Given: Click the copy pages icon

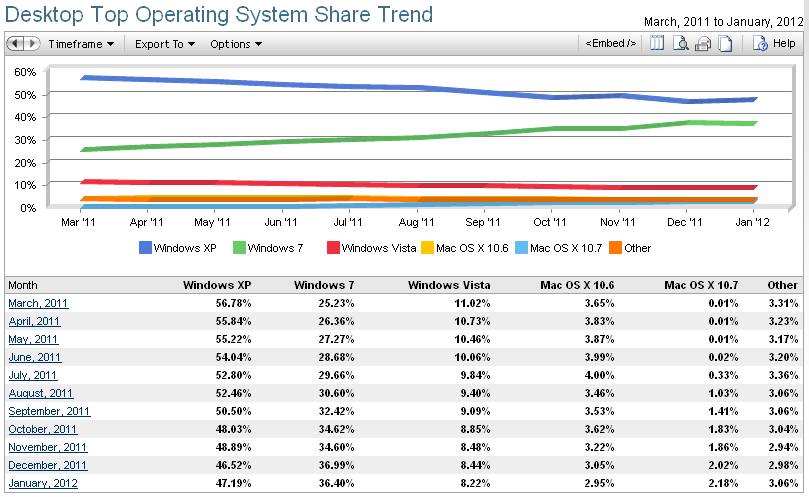Looking at the screenshot, I should [x=725, y=44].
